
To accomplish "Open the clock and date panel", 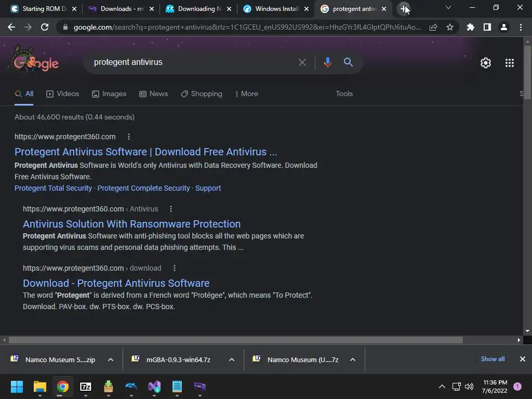I will 495,387.
